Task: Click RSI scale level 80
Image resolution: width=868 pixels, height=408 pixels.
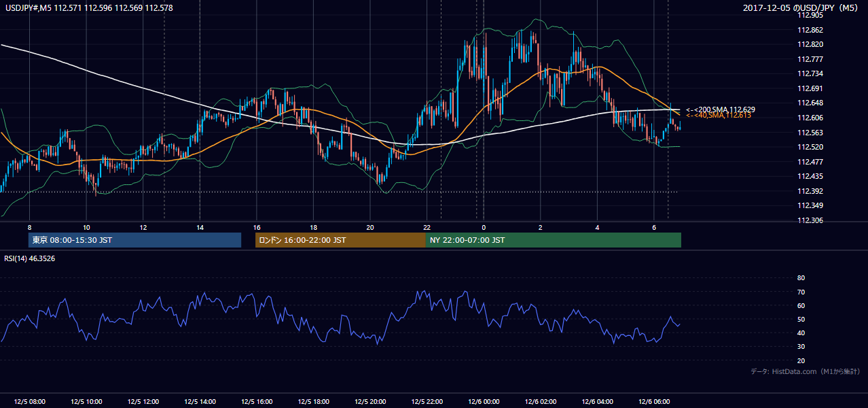Action: [x=801, y=278]
